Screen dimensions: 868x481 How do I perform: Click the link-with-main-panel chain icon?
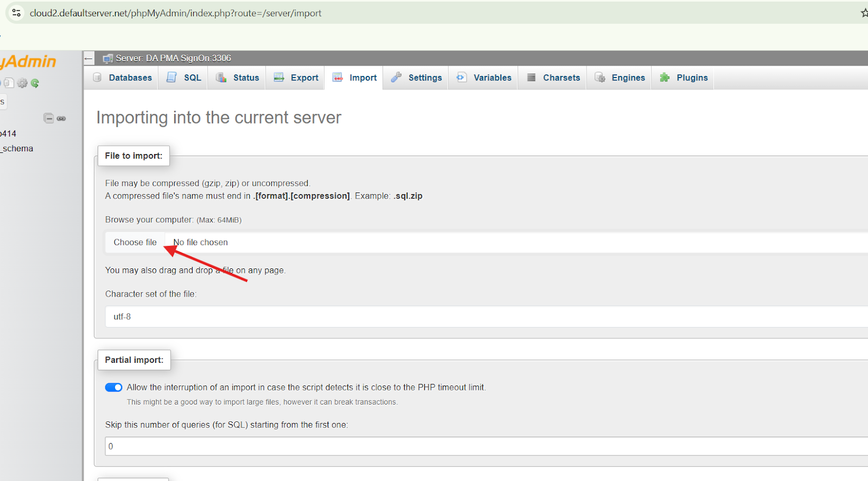[x=61, y=118]
